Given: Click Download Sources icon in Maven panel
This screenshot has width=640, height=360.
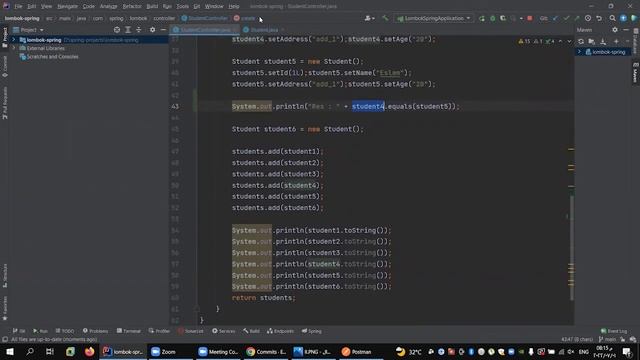Looking at the screenshot, I should 603,41.
